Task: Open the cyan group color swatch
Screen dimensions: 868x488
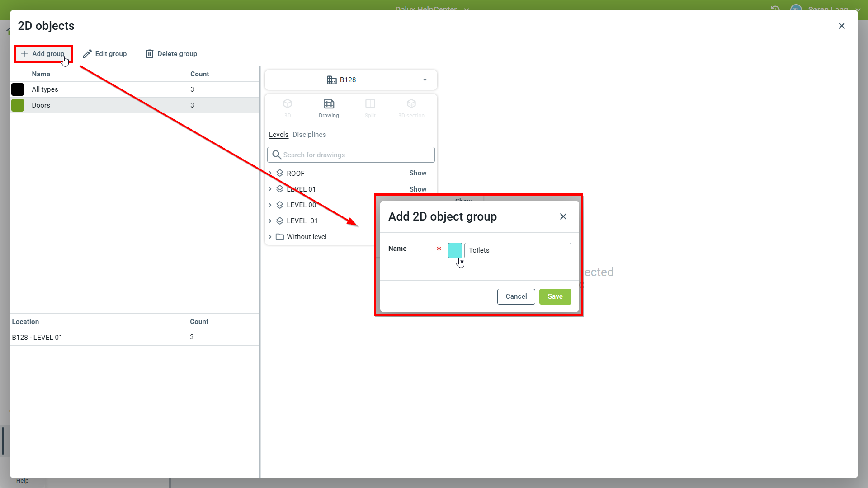Action: [455, 250]
